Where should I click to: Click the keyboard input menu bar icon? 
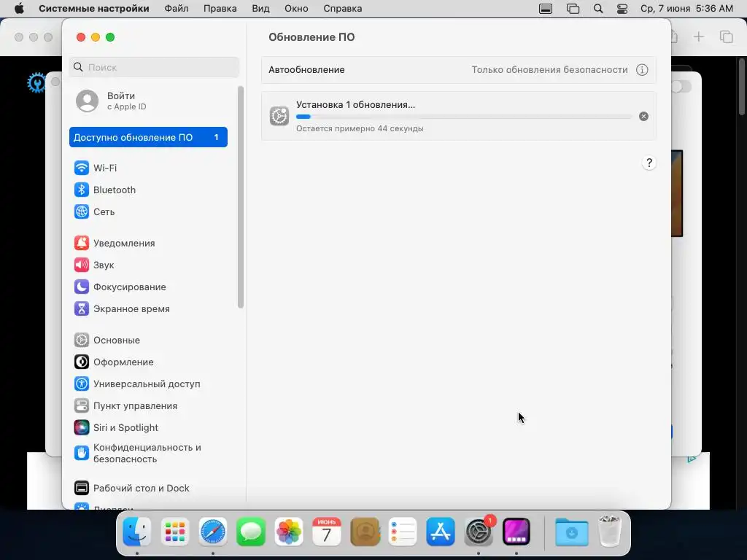546,9
